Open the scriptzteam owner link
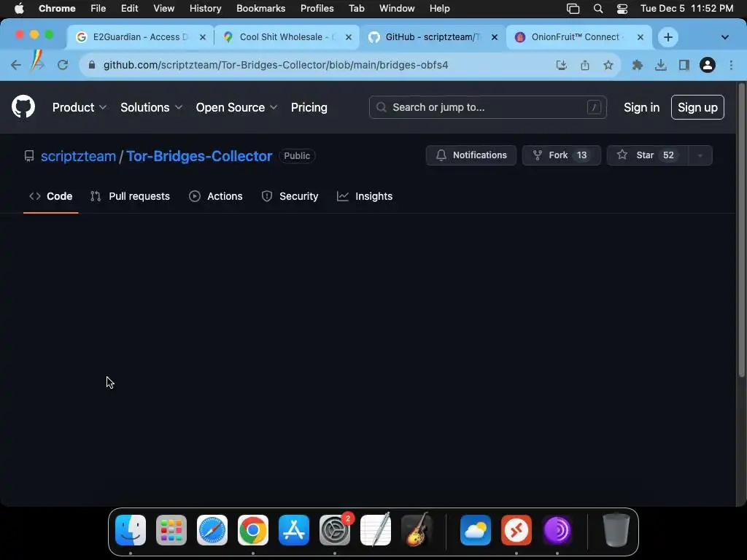 (78, 156)
